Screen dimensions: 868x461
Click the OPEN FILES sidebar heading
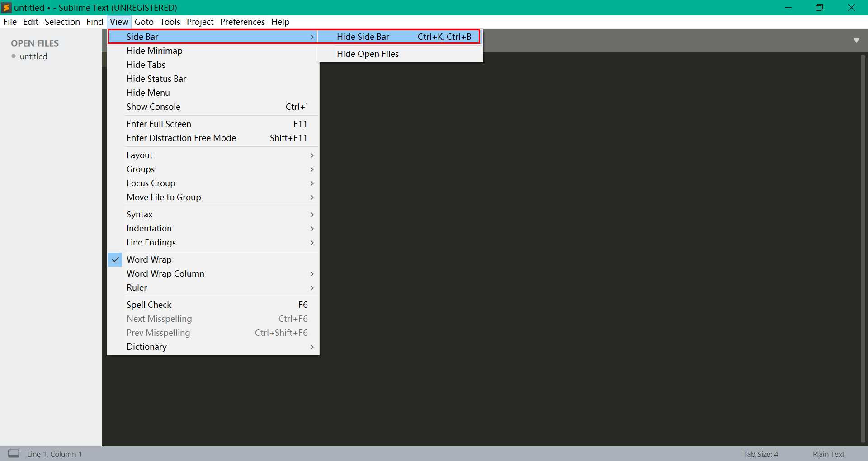pos(35,43)
